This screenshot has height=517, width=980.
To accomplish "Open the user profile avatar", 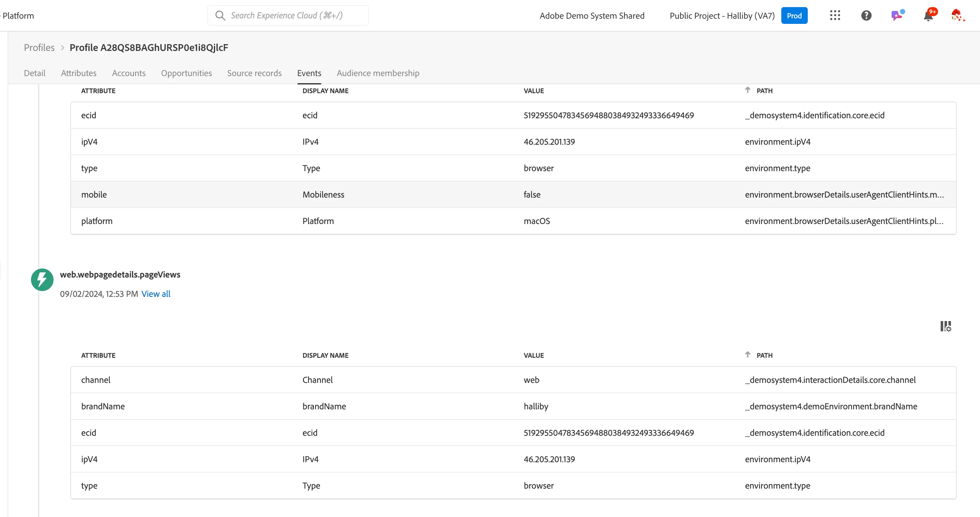I will 957,15.
